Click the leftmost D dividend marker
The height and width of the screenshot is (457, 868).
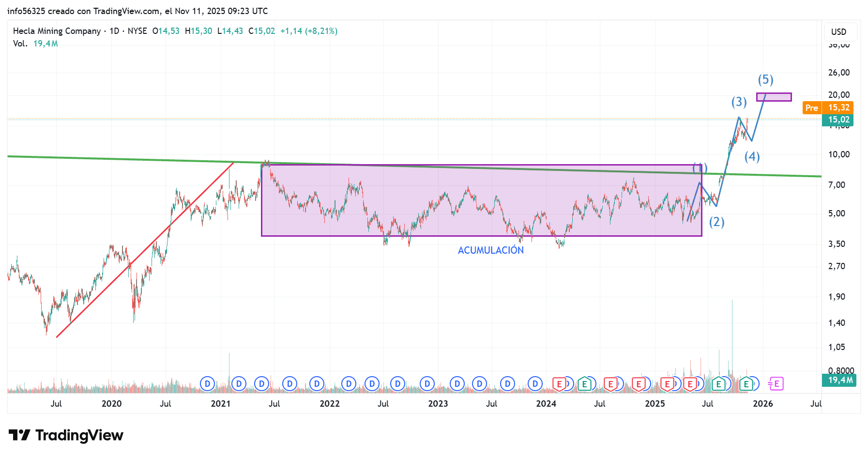[207, 384]
